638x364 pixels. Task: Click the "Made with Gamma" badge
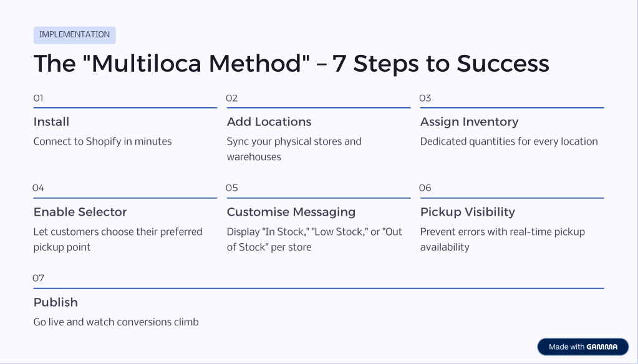(582, 347)
